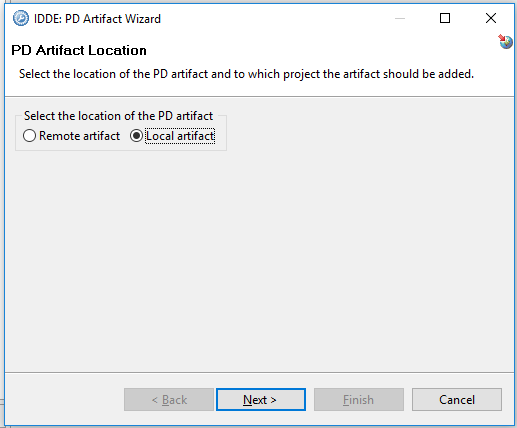Image resolution: width=517 pixels, height=428 pixels.
Task: Click the wizard description sentence
Action: point(246,74)
